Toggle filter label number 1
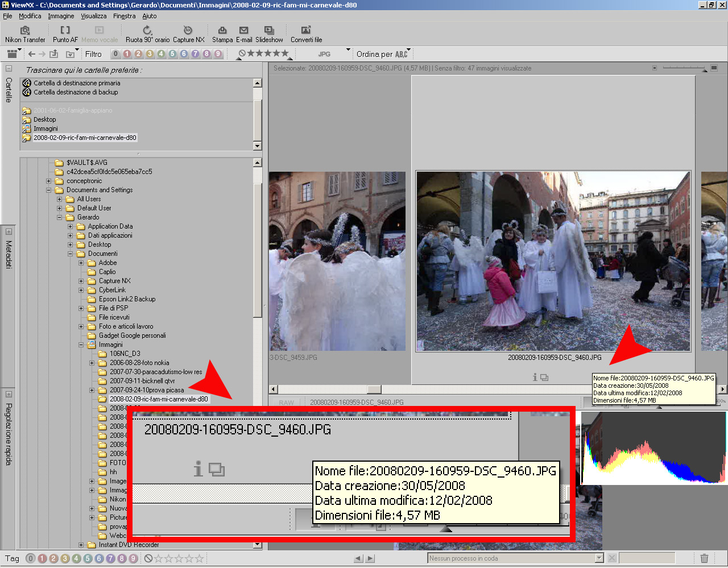This screenshot has height=568, width=728. [127, 54]
